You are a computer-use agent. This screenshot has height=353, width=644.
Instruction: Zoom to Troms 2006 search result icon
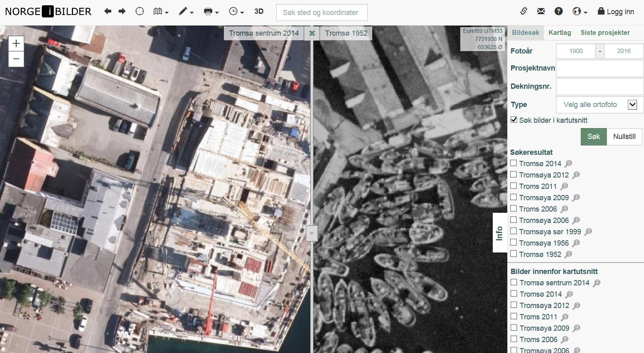564,209
